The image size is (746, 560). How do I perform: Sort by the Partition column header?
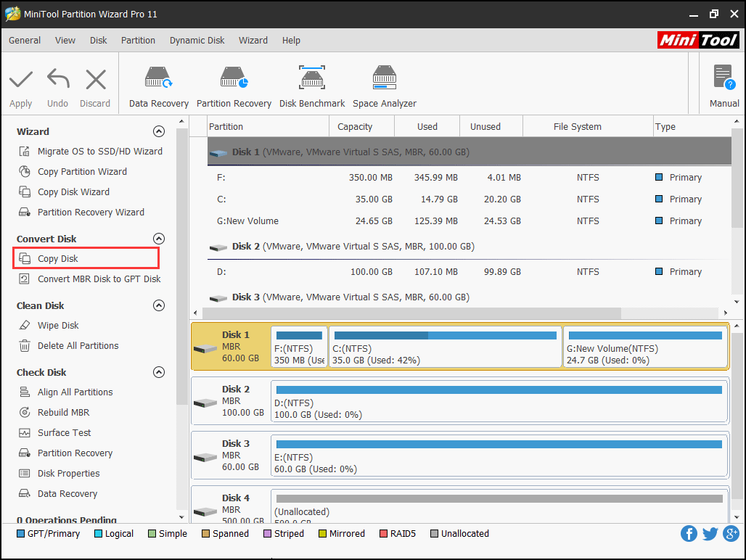tap(268, 126)
